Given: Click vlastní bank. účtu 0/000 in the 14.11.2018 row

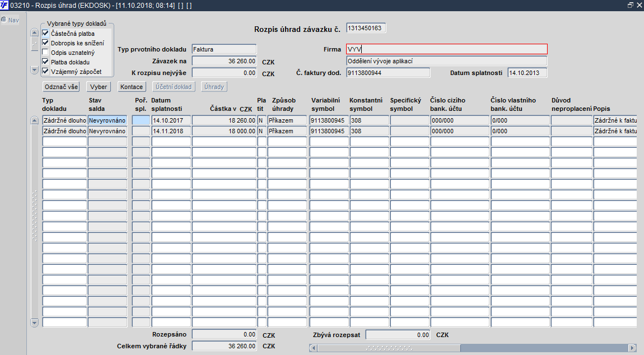Looking at the screenshot, I should click(x=520, y=131).
